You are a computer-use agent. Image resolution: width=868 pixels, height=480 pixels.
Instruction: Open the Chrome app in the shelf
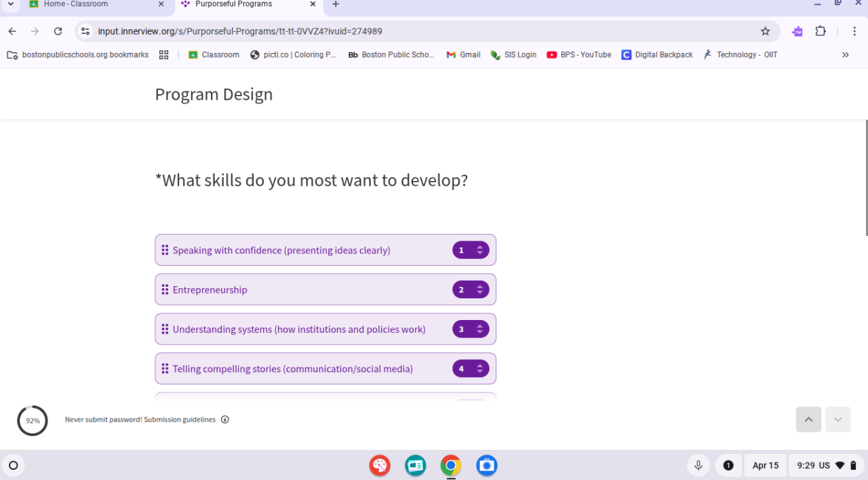point(451,465)
